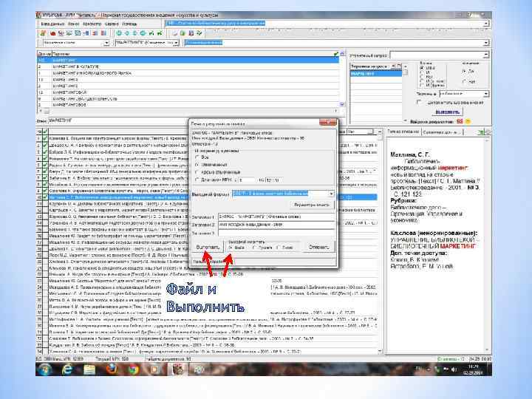532x399 pixels.
Task: Click the volume icon in system tray
Action: (454, 369)
